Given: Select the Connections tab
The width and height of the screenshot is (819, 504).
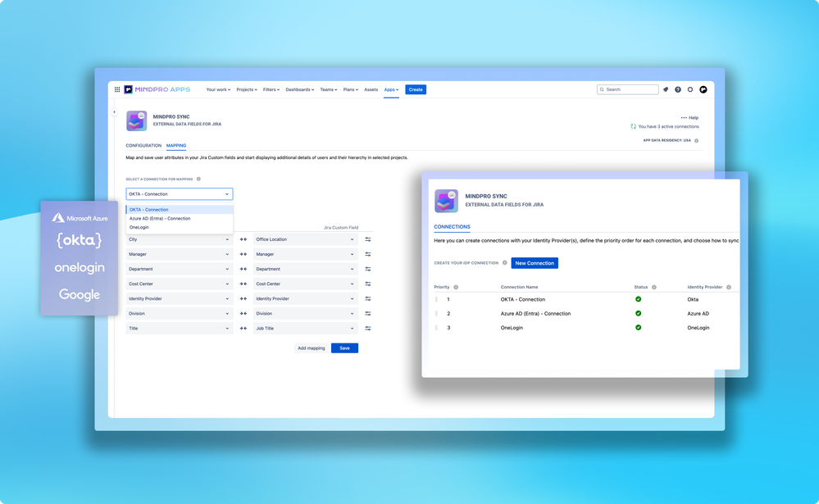Looking at the screenshot, I should [452, 227].
